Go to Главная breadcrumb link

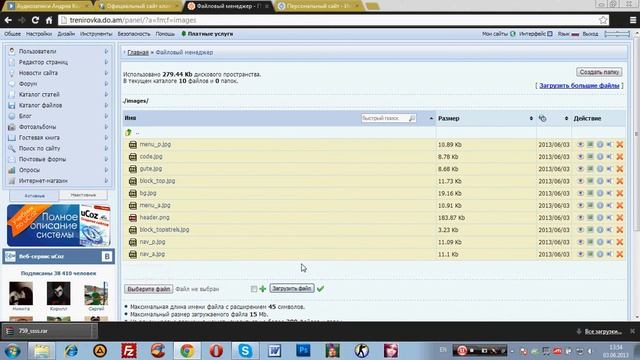138,53
